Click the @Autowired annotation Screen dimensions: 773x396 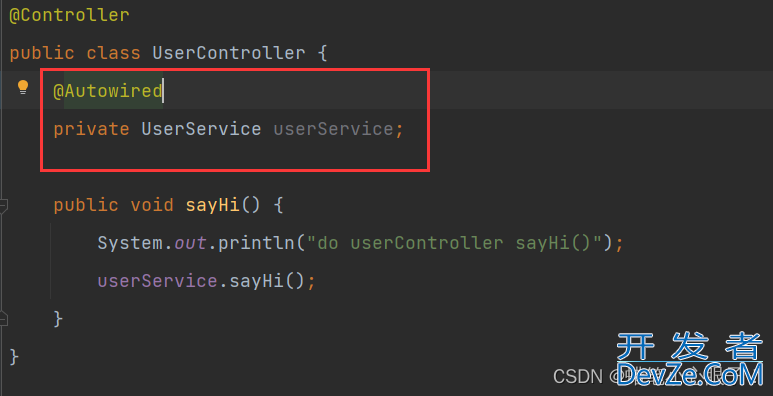point(107,91)
